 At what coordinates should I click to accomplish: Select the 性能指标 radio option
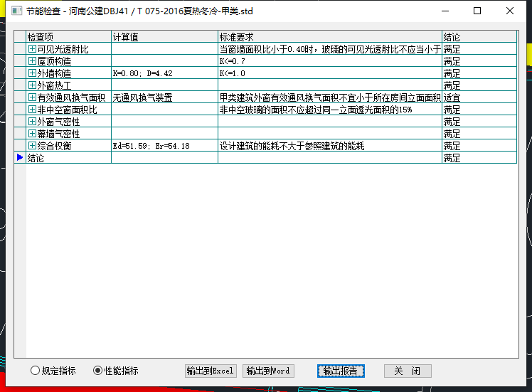tap(98, 371)
